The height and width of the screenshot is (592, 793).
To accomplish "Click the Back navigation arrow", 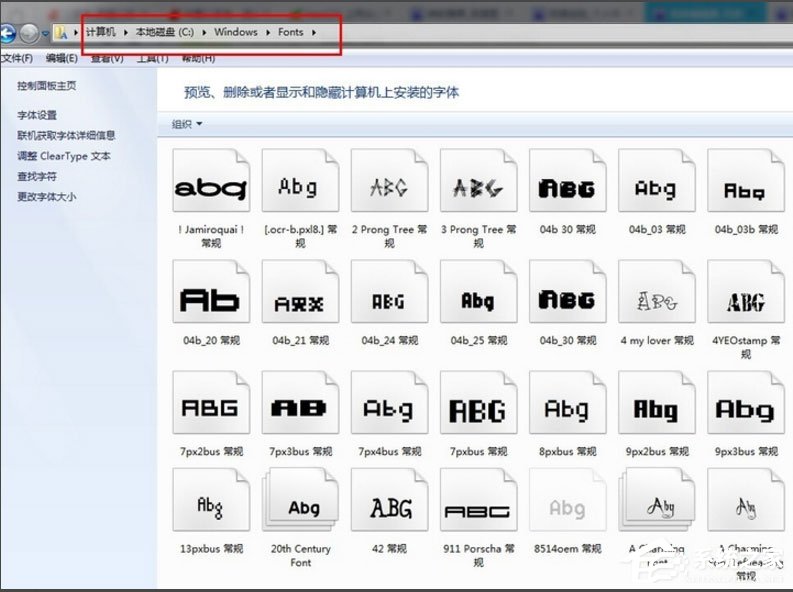I will (x=7, y=33).
